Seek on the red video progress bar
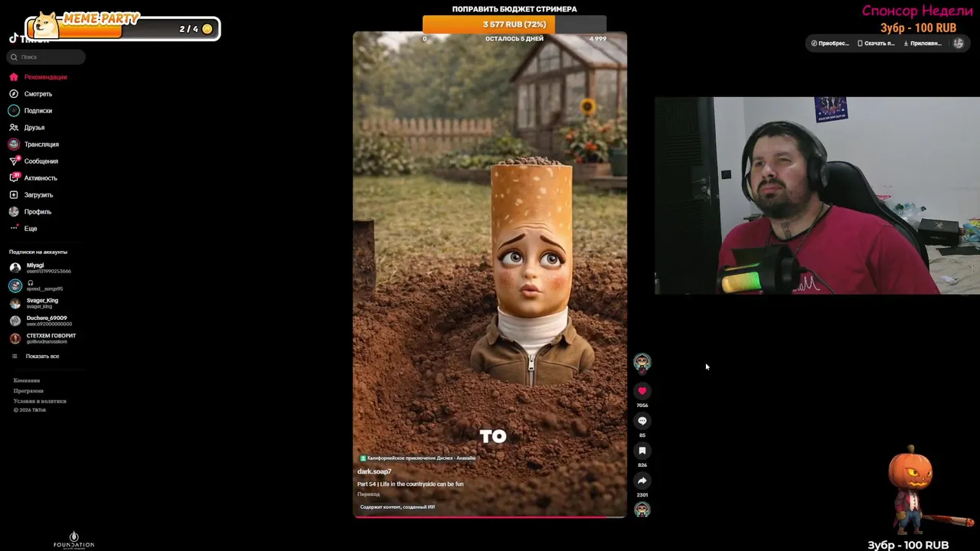Screen dimensions: 980x551 [x=490, y=517]
